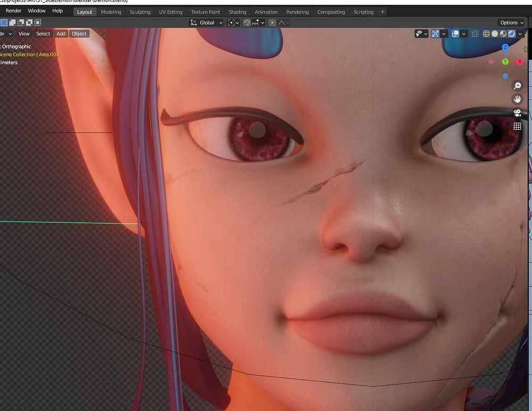The width and height of the screenshot is (532, 411).
Task: Toggle the Show Overlays button
Action: pyautogui.click(x=455, y=33)
